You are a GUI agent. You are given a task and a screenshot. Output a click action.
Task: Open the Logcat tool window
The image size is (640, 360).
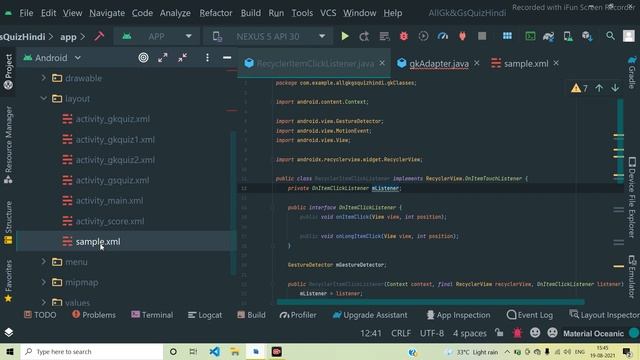(205, 315)
